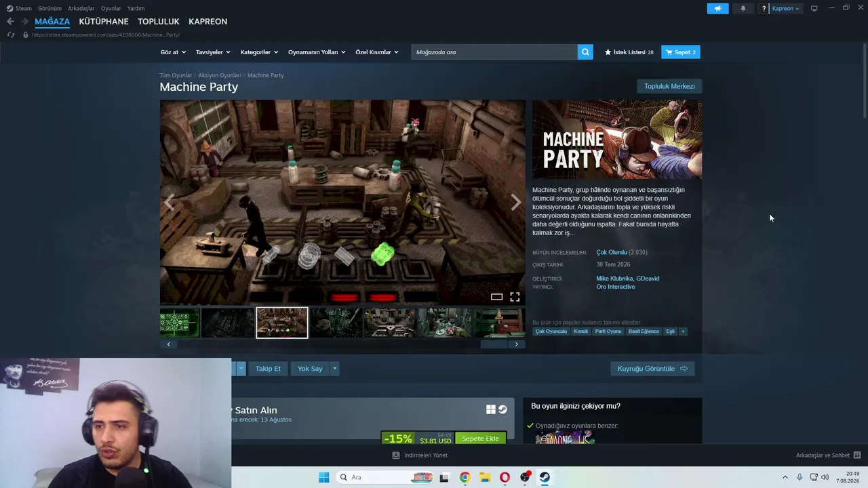This screenshot has height=488, width=868.
Task: Click Kuyruğu Görüntüle button
Action: coord(652,369)
